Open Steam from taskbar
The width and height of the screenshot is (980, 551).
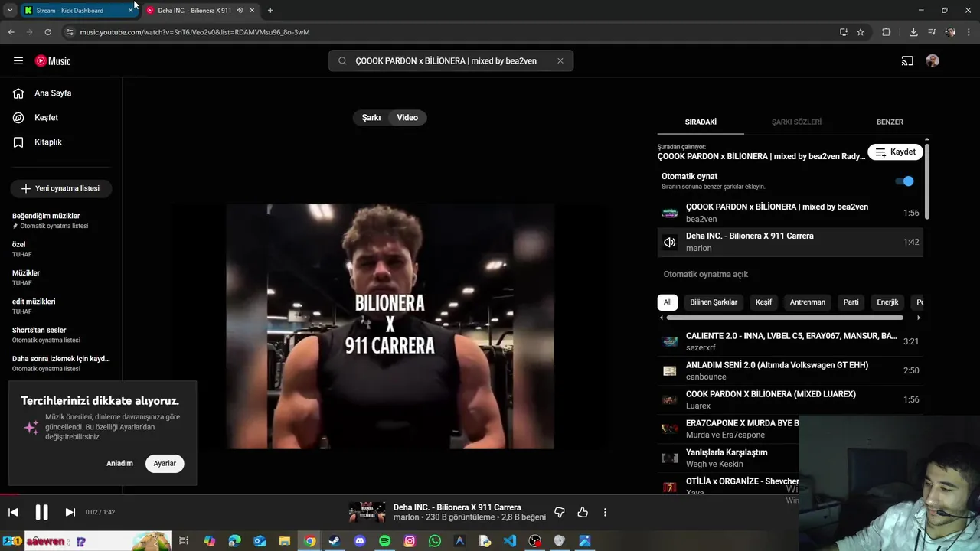click(335, 541)
